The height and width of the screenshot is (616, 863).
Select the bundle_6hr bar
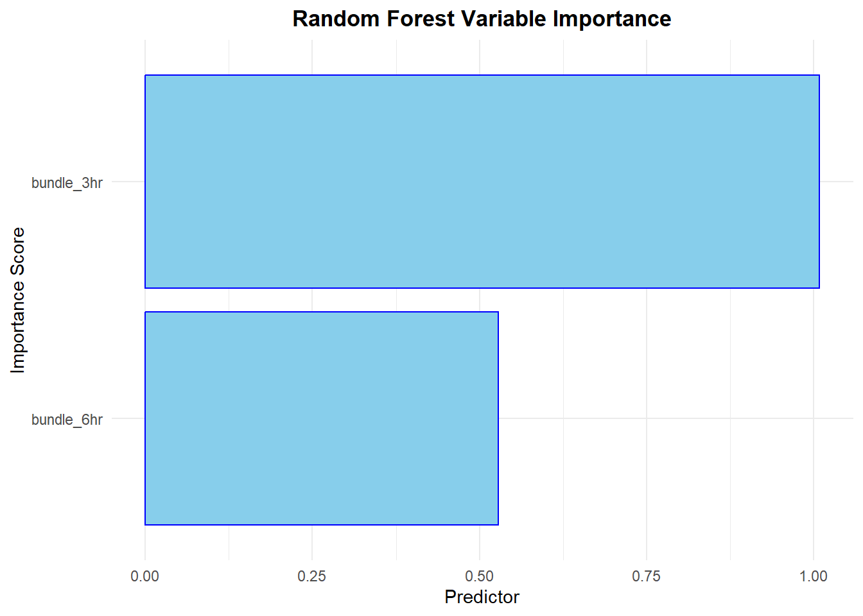[x=321, y=418]
